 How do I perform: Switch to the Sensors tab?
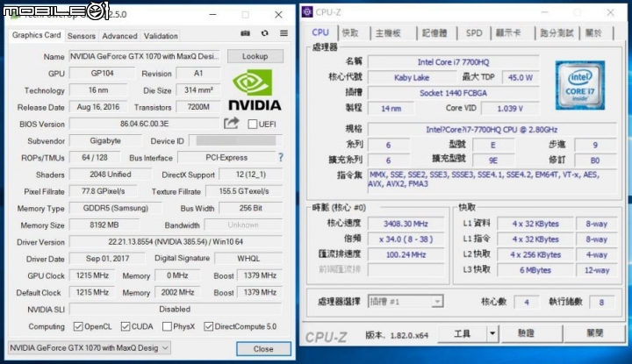(x=82, y=36)
